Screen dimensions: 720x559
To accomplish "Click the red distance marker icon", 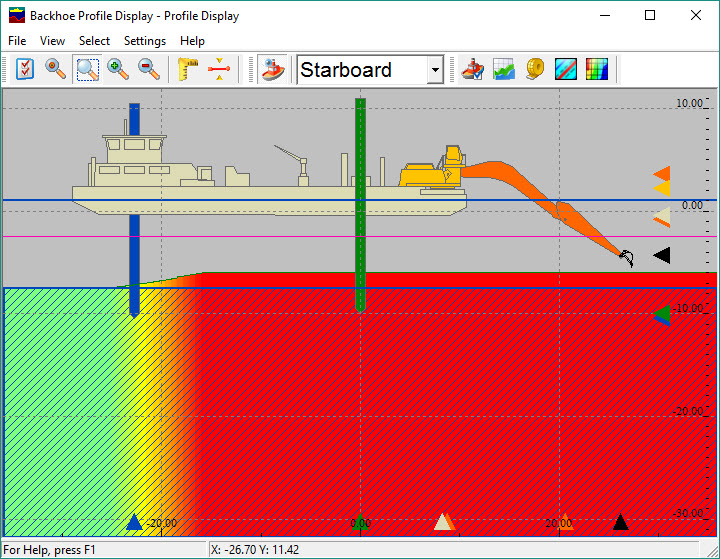I will 219,69.
